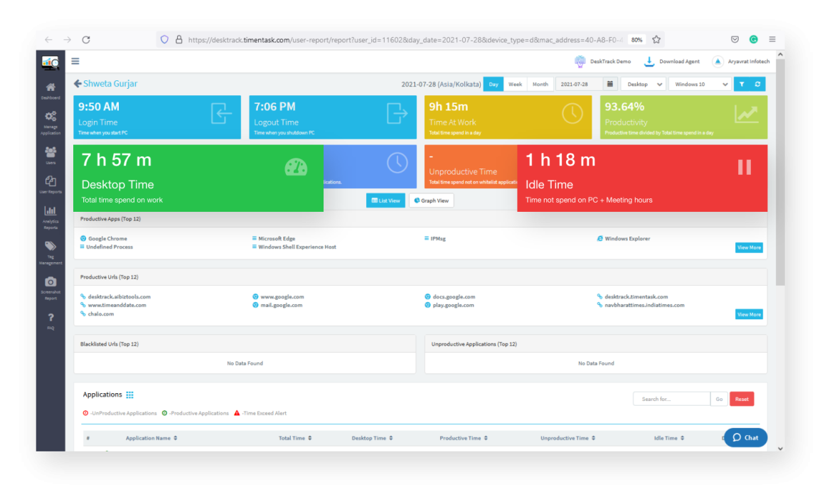Viewport: 832px width, 504px height.
Task: Open the Desktop device type dropdown
Action: point(643,84)
